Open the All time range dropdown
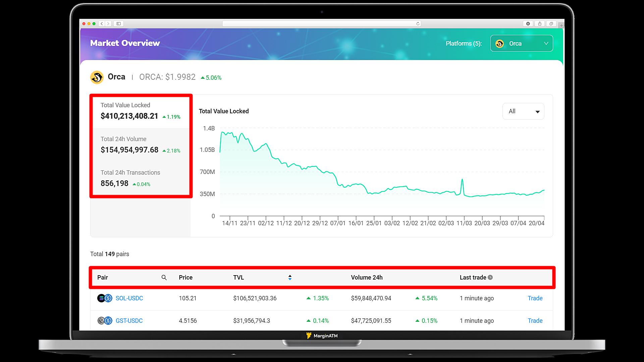Screen dimensions: 644x362 click(523, 111)
